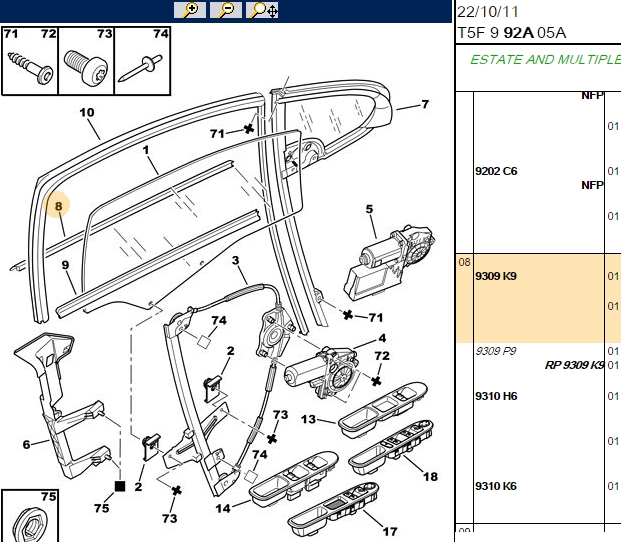The width and height of the screenshot is (621, 542).
Task: Select callout number 7 quarter glass
Action: pos(425,104)
